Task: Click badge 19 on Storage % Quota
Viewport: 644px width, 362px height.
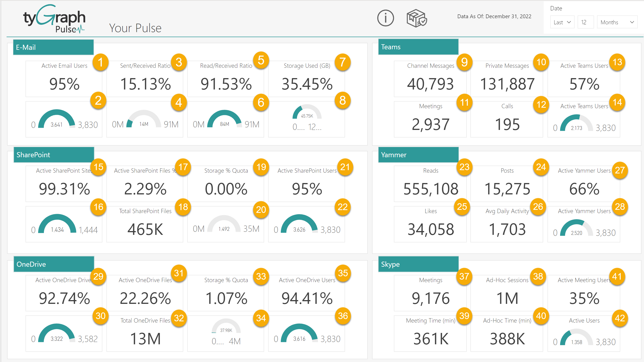Action: point(261,167)
